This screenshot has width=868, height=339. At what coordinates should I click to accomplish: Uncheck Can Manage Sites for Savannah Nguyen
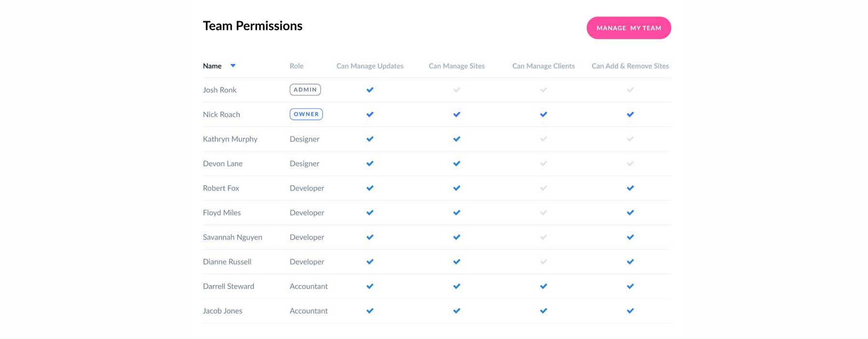click(456, 237)
